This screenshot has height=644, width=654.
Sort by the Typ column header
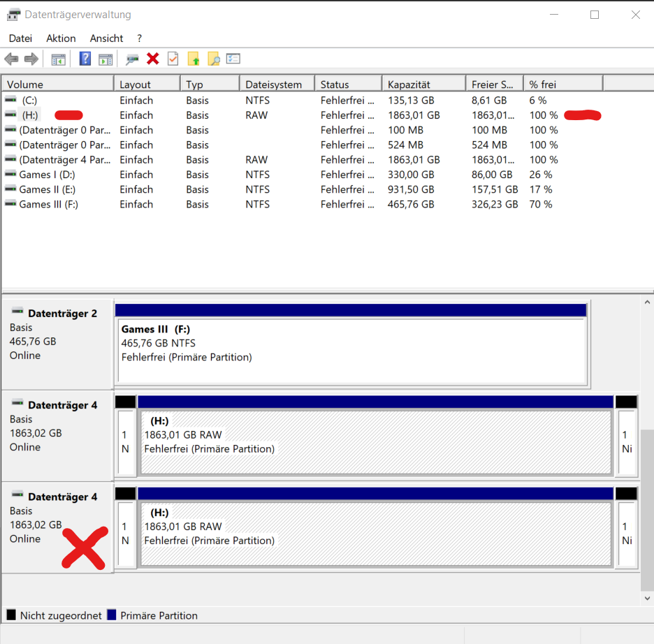click(x=210, y=85)
